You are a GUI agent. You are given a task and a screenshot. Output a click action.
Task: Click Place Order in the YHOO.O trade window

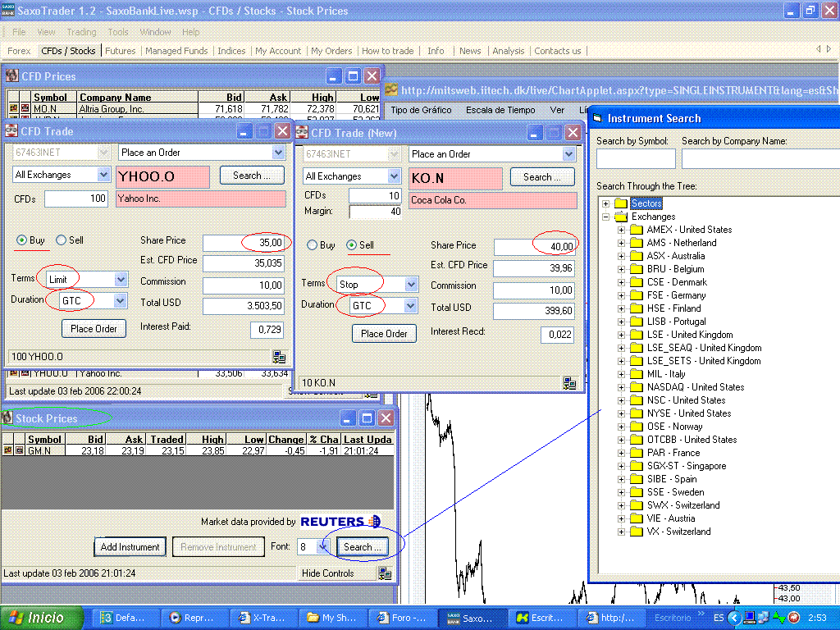94,328
